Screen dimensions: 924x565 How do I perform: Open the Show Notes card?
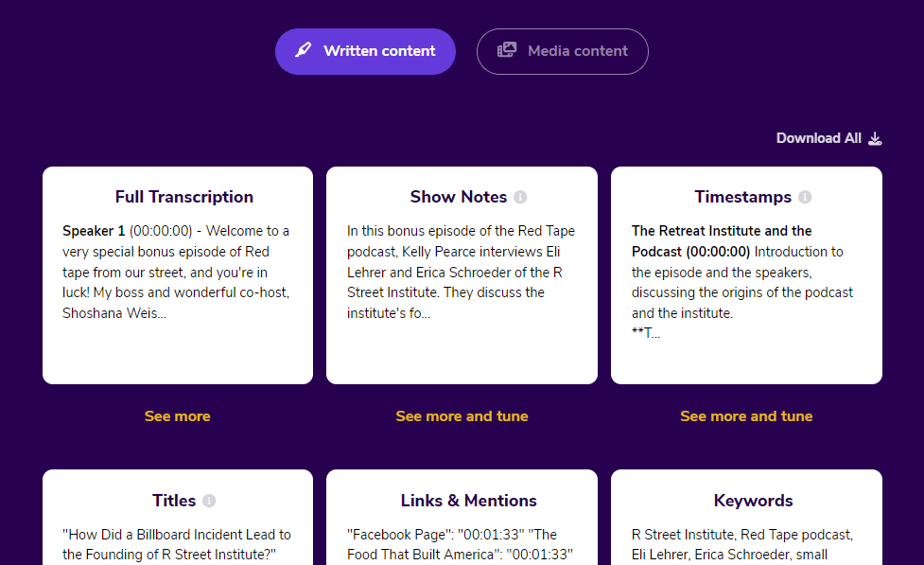(462, 274)
